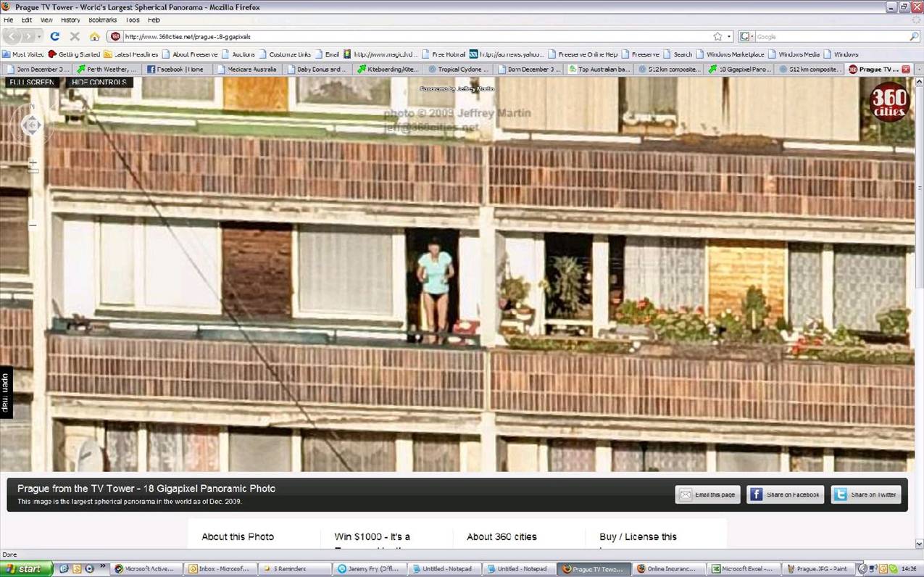Go to the Firefox home page icon
The image size is (924, 577).
tap(94, 36)
